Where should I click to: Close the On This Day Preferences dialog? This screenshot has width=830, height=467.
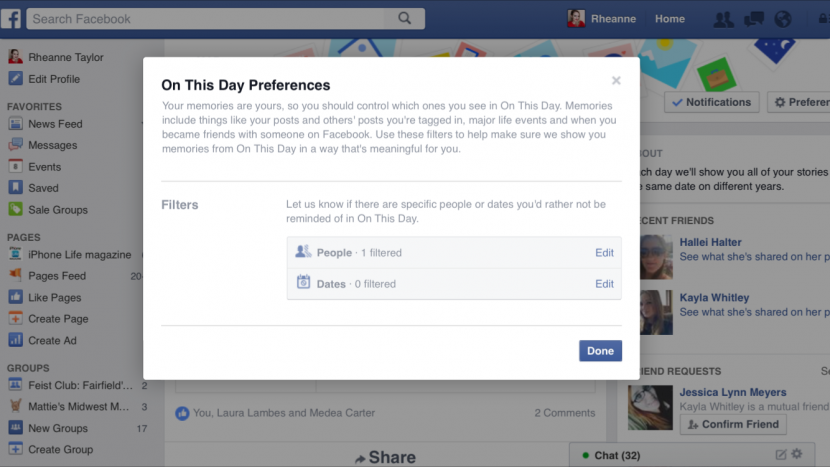[616, 80]
